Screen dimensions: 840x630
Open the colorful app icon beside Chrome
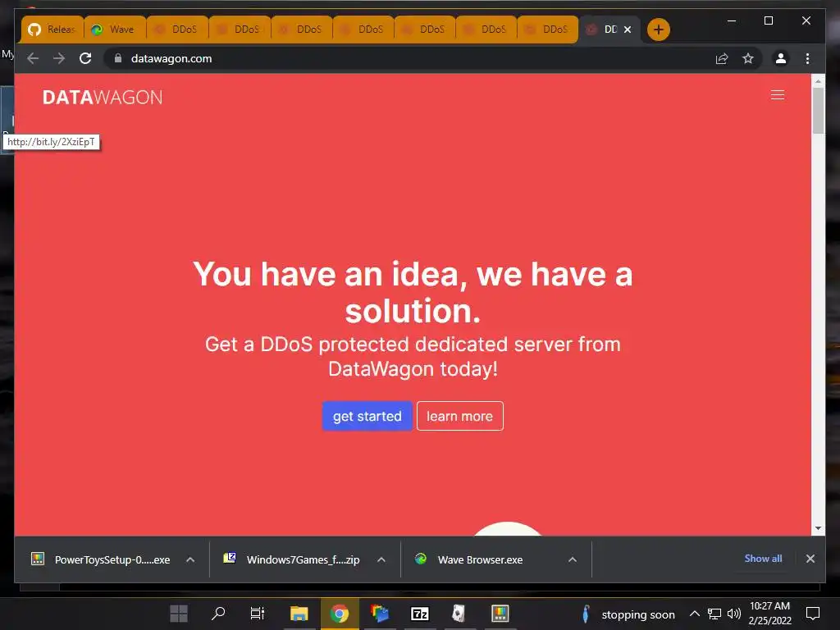click(x=379, y=614)
